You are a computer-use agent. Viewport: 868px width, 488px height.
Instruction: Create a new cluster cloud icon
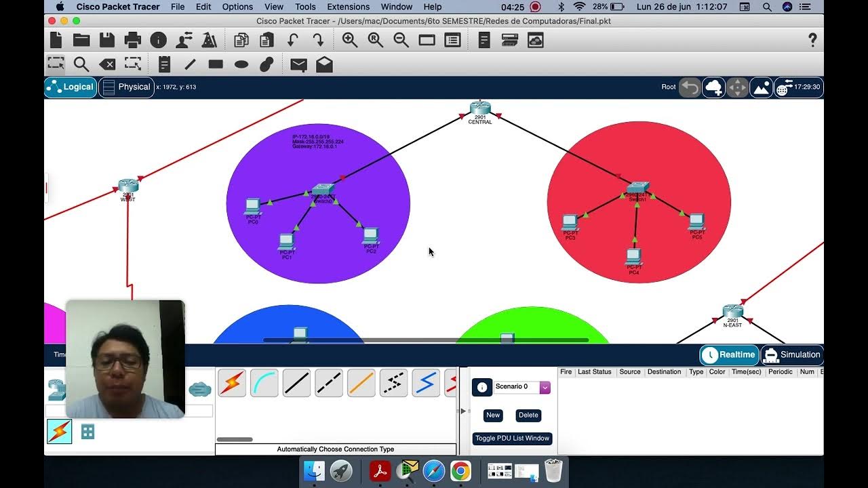click(x=713, y=87)
